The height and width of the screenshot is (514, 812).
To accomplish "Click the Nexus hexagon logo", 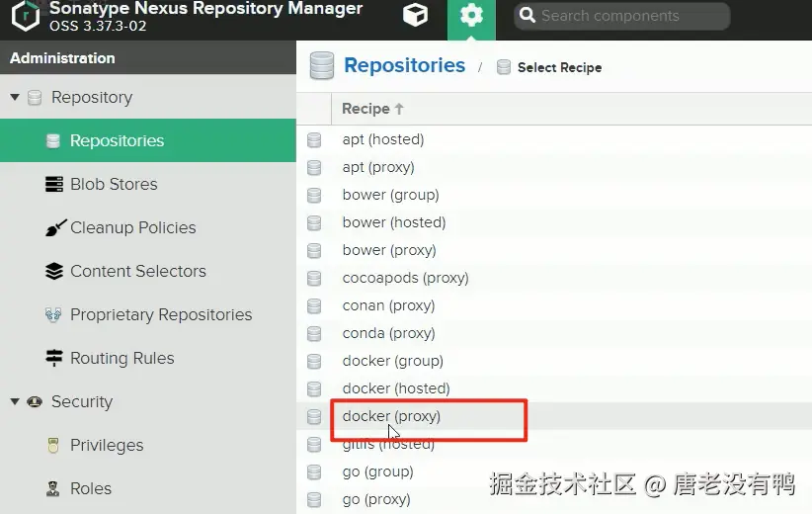I will 26,16.
